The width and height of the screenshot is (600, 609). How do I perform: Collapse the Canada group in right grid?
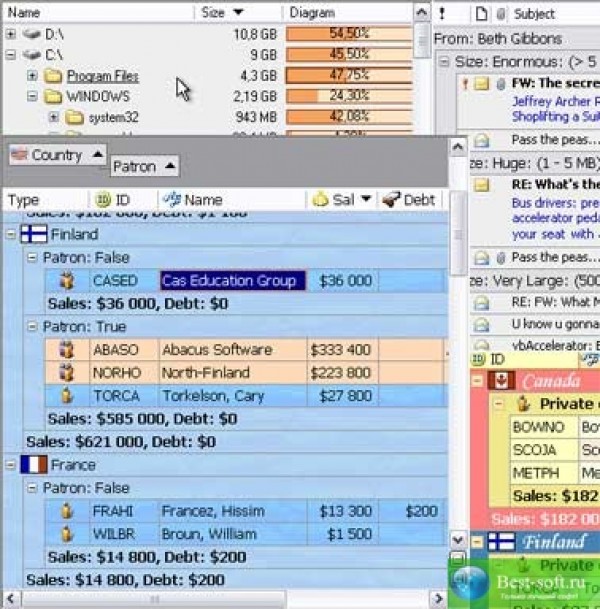point(477,381)
